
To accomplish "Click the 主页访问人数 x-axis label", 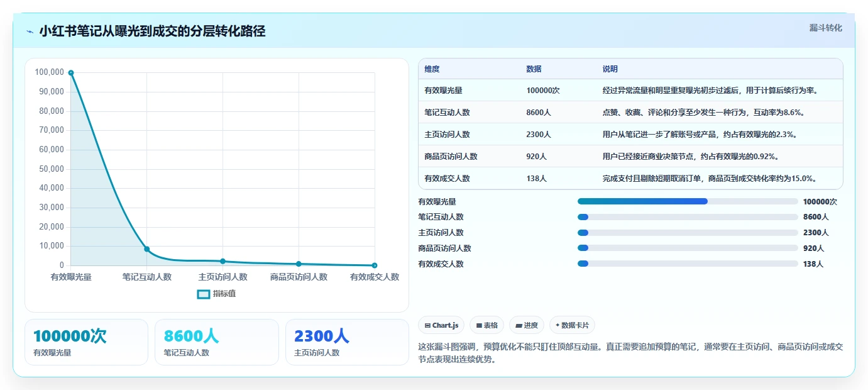I will [x=222, y=277].
